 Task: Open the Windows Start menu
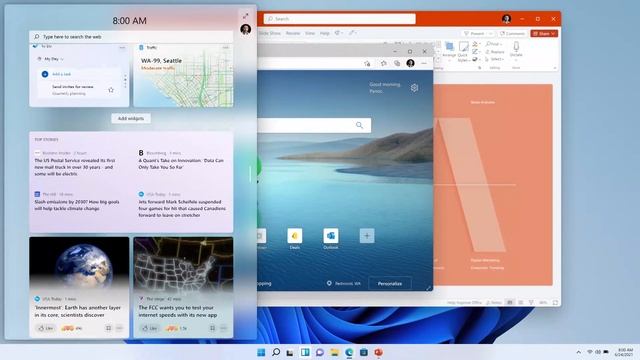point(261,352)
